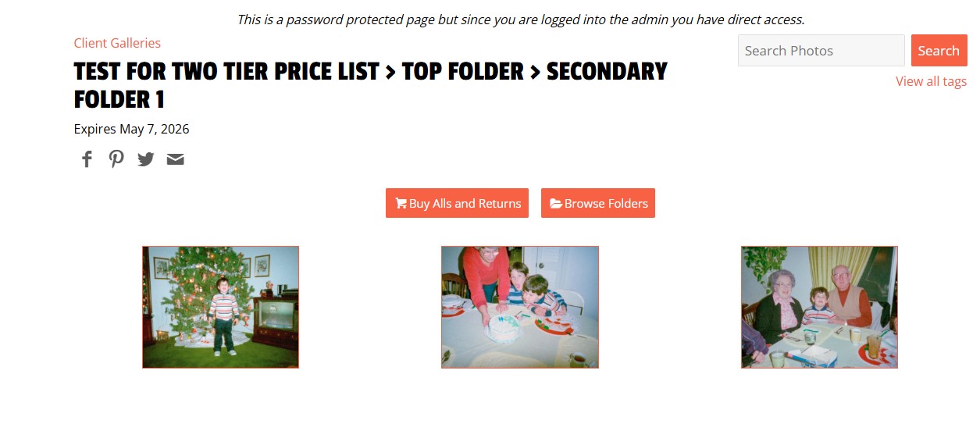Click the Secondary Folder 1 heading text
This screenshot has height=424, width=980.
coord(371,86)
